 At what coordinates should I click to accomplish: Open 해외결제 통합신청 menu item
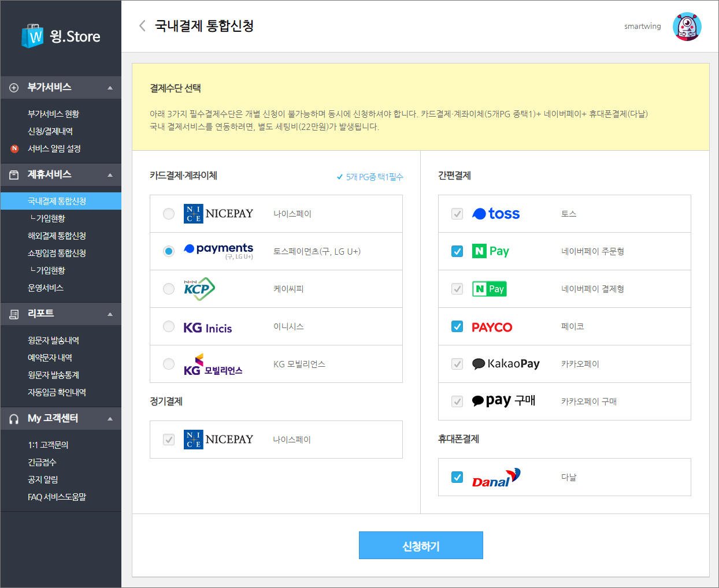[x=57, y=236]
